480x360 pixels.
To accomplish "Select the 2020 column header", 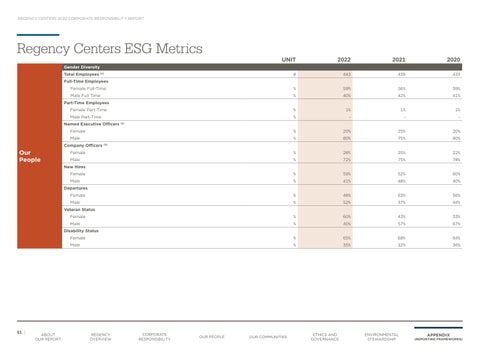I will coord(453,60).
